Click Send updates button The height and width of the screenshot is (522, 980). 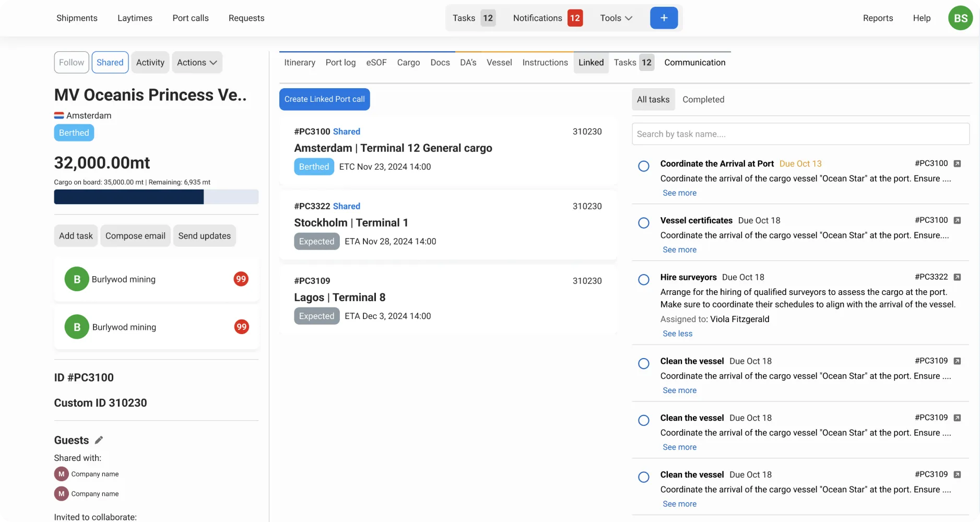pyautogui.click(x=204, y=235)
